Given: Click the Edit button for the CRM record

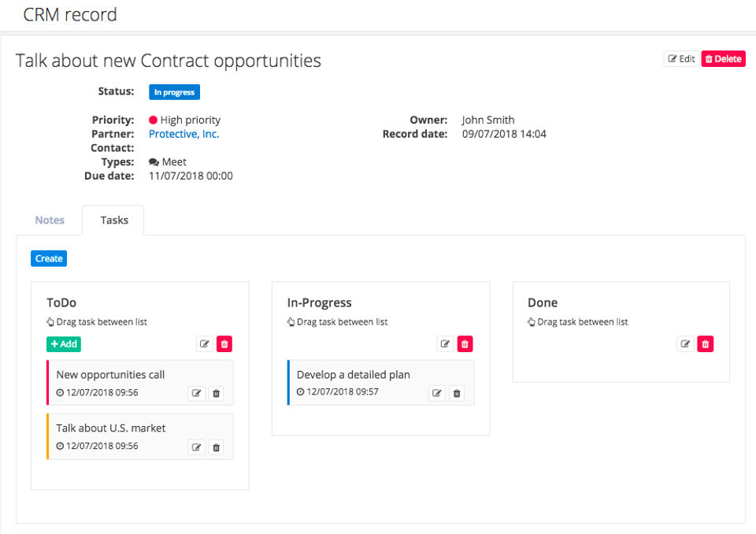Looking at the screenshot, I should (x=681, y=59).
